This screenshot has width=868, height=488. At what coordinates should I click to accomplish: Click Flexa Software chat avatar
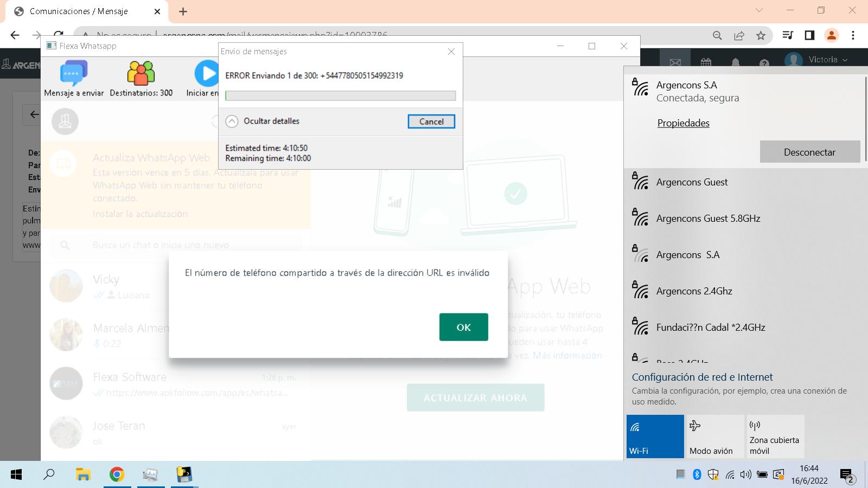[x=66, y=383]
